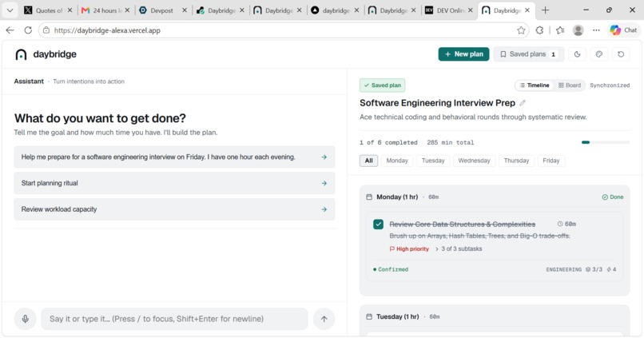The height and width of the screenshot is (338, 644).
Task: Uncheck Review Core Data Structures task
Action: pos(378,225)
